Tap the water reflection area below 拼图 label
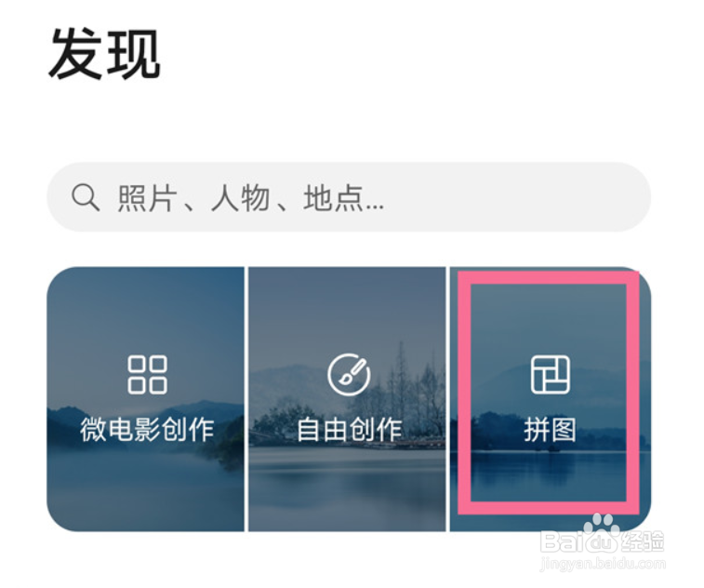Image resolution: width=704 pixels, height=588 pixels. 549,474
